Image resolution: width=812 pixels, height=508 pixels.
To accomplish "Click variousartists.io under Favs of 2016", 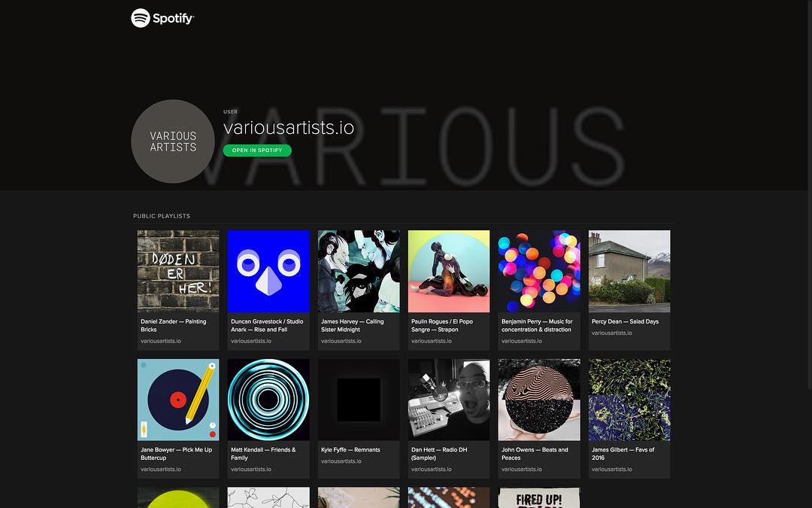I will tap(611, 469).
